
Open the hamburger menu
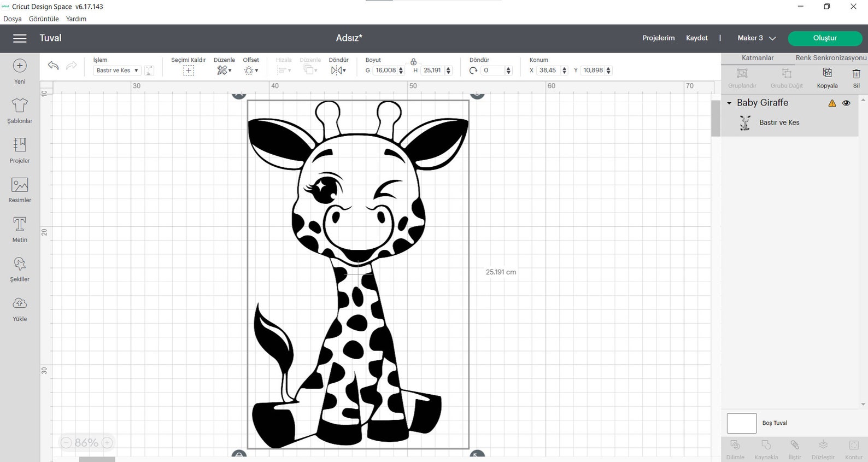point(20,38)
